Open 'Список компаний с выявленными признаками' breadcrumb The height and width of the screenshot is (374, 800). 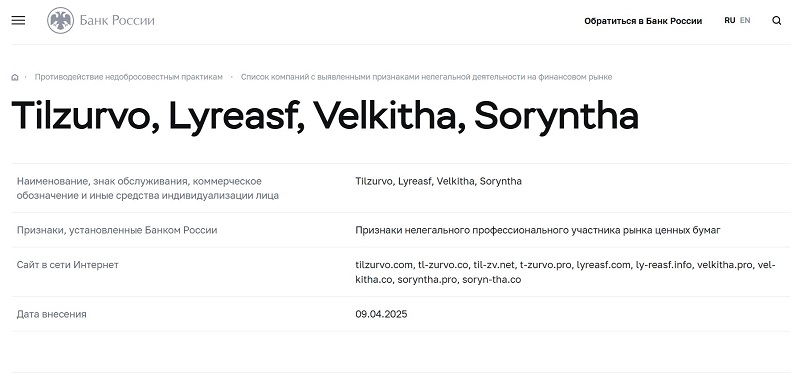click(427, 77)
